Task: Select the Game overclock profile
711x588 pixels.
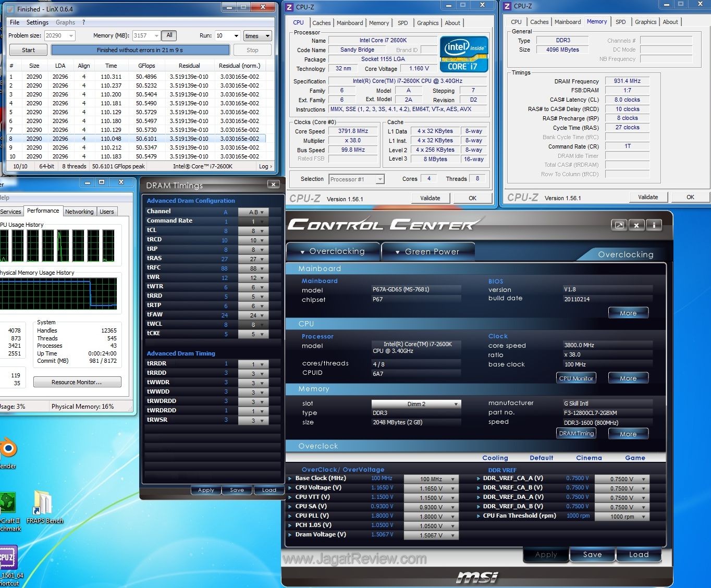Action: click(635, 458)
